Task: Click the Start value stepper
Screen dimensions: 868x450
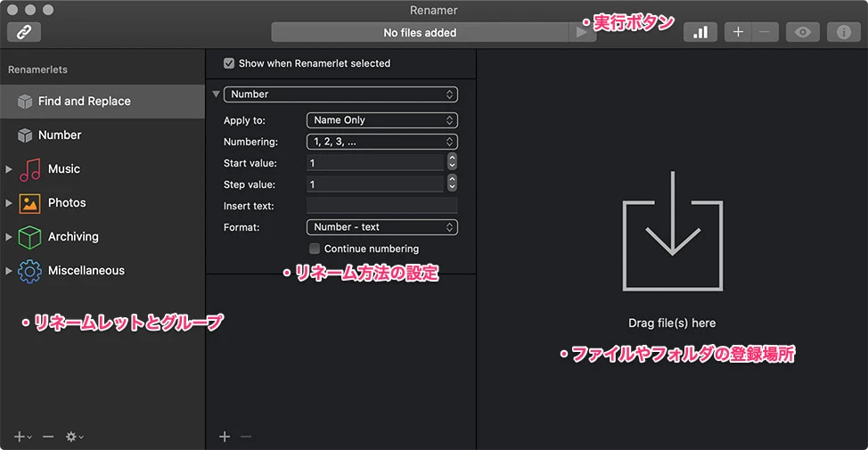Action: point(452,162)
